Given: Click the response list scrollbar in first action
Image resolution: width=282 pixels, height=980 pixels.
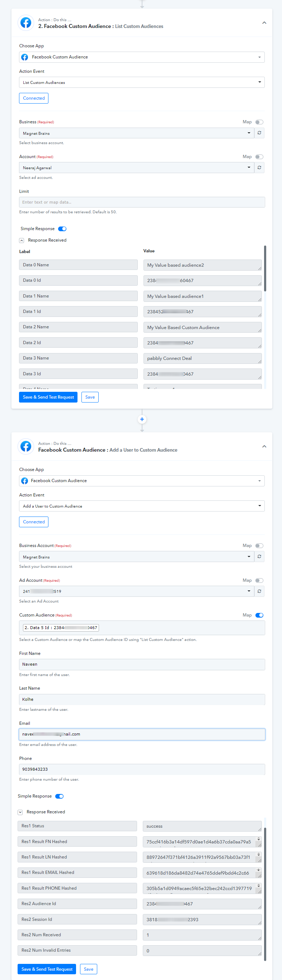Looking at the screenshot, I should [265, 268].
